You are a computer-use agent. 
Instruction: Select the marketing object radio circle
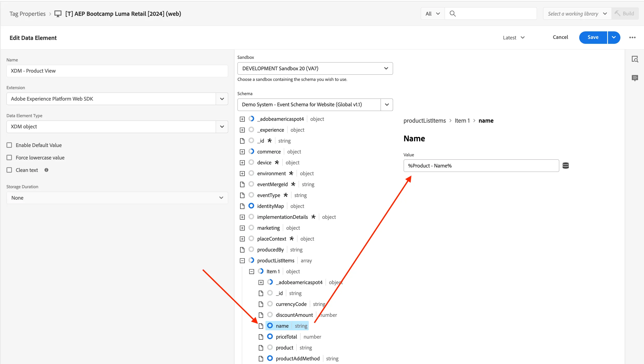click(251, 228)
